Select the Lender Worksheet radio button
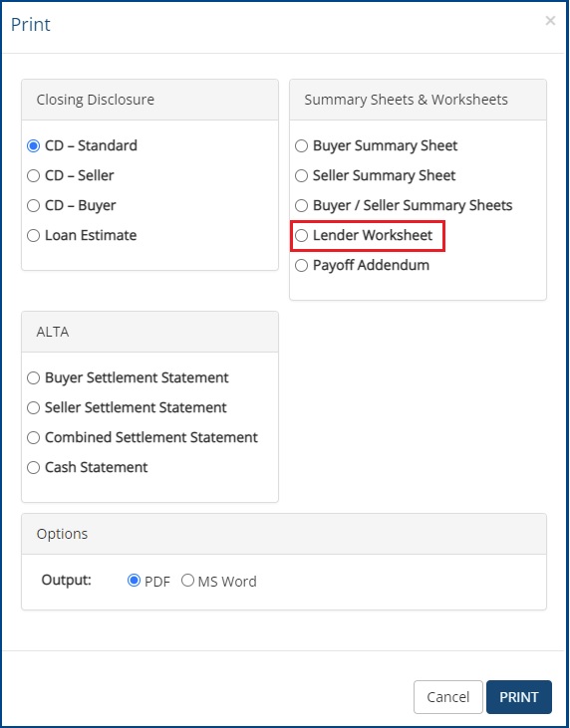Viewport: 570px width, 728px height. [302, 235]
